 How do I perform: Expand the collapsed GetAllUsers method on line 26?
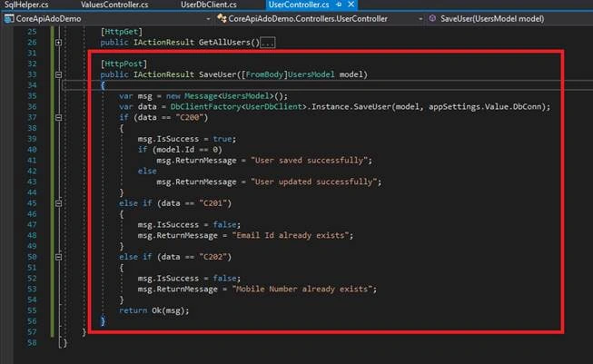tap(59, 43)
